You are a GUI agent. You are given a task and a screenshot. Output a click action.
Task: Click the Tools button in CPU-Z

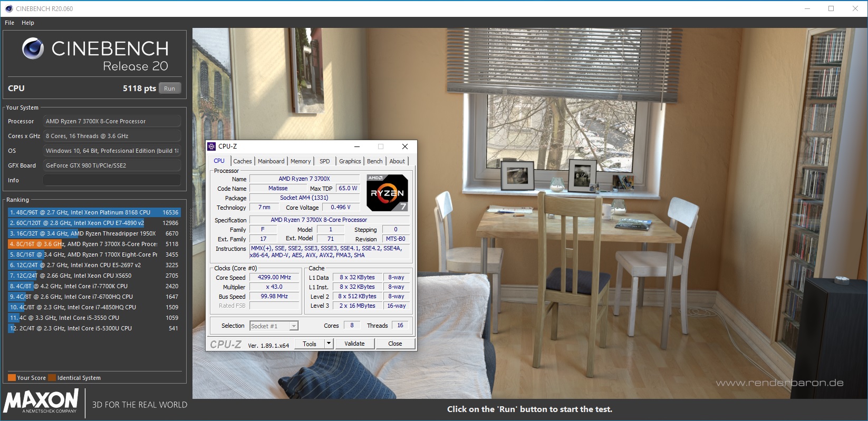click(x=310, y=344)
